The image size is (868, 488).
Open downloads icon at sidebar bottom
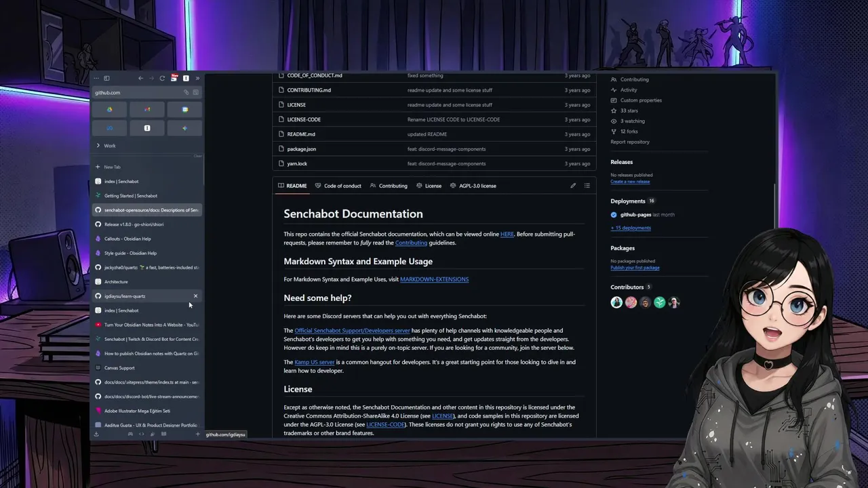(96, 434)
